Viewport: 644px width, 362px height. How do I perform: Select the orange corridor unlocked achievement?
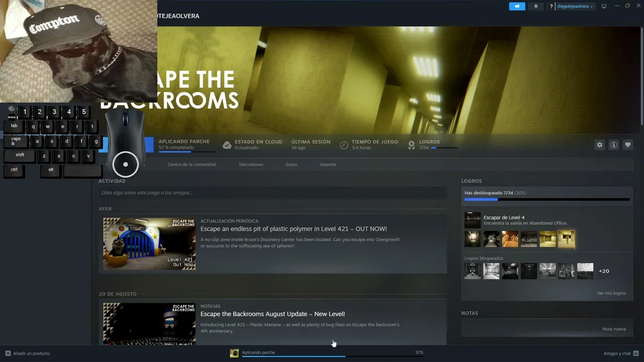[510, 239]
